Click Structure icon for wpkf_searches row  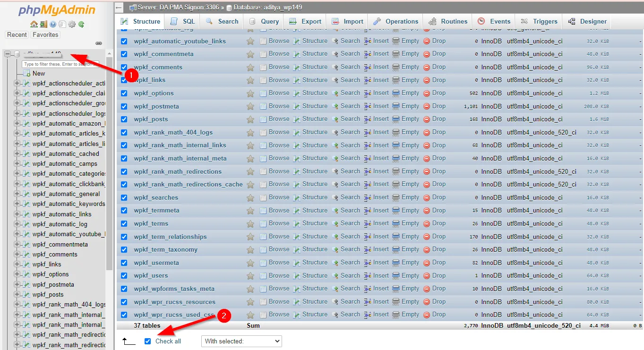point(297,197)
